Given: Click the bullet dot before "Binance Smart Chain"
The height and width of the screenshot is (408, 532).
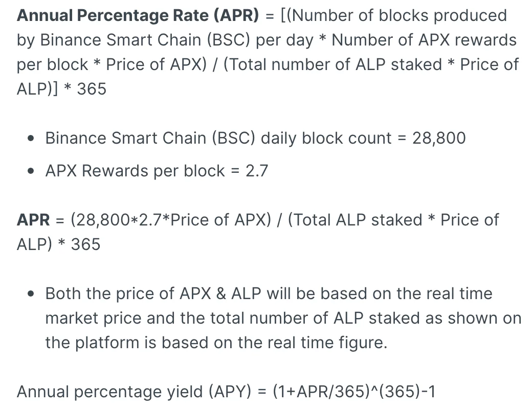Looking at the screenshot, I should click(x=32, y=139).
